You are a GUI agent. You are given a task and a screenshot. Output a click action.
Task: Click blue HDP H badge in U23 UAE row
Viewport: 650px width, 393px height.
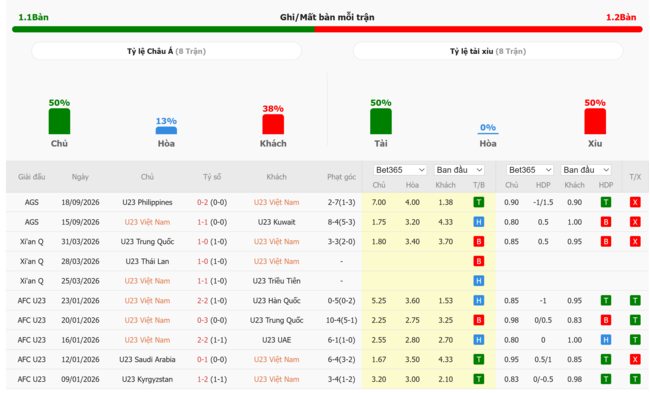(606, 340)
